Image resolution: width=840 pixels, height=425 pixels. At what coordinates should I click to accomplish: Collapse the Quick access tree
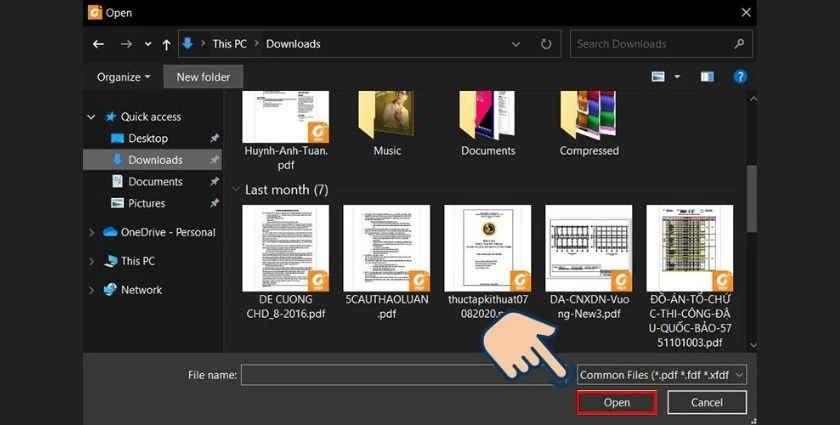(x=91, y=117)
